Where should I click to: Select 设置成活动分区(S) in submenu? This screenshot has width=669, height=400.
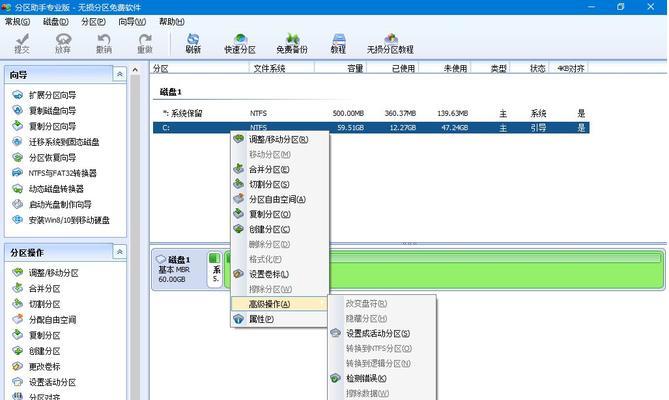(382, 333)
